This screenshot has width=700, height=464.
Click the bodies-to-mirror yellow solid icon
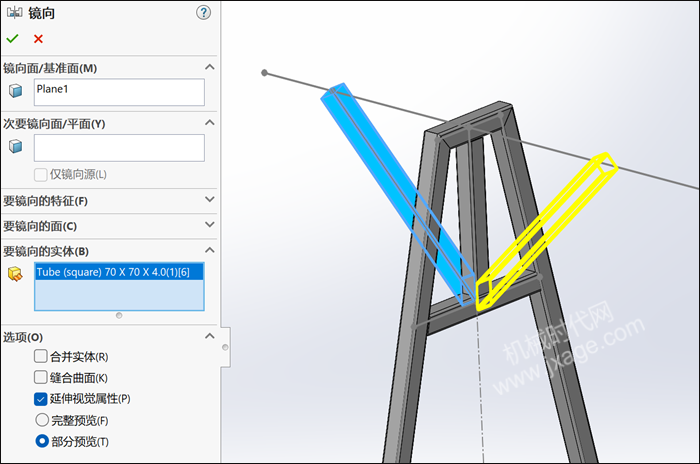coord(15,274)
